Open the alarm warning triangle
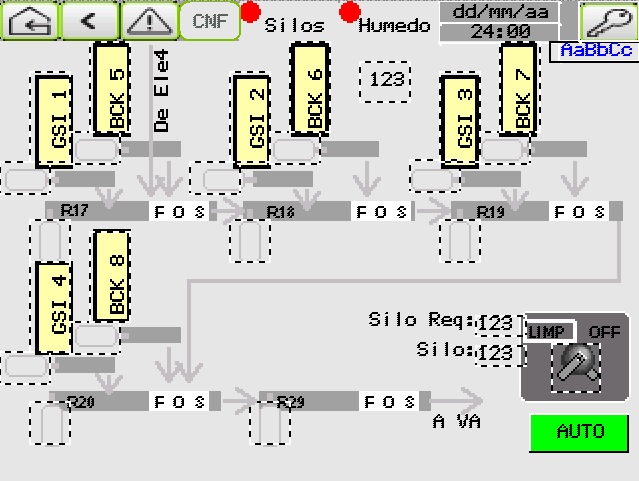The height and width of the screenshot is (481, 639). click(149, 20)
